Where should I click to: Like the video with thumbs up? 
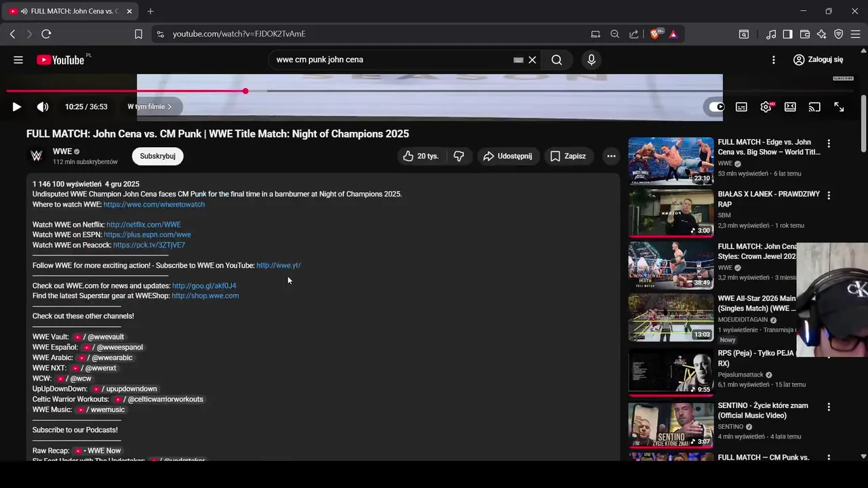tap(421, 156)
